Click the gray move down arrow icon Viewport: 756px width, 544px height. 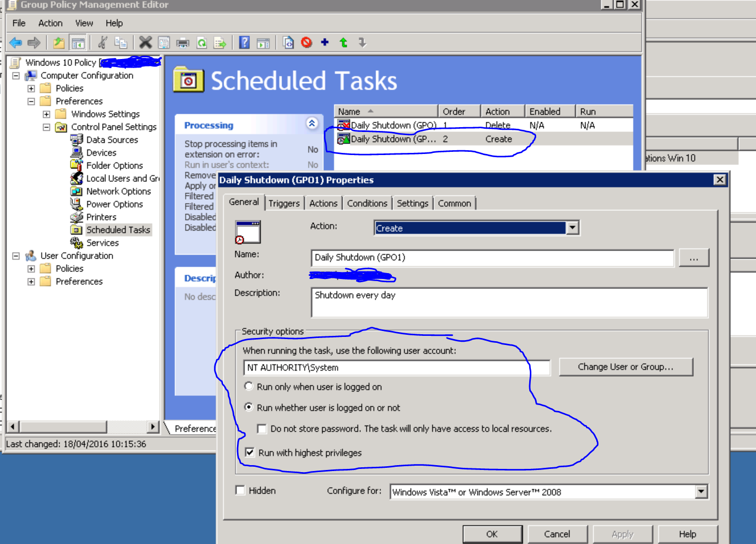pyautogui.click(x=362, y=42)
